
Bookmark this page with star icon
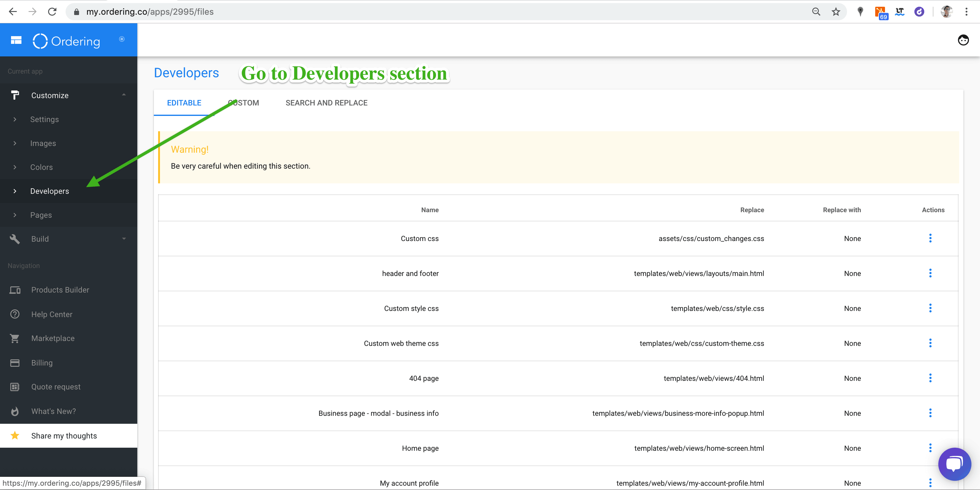[835, 12]
